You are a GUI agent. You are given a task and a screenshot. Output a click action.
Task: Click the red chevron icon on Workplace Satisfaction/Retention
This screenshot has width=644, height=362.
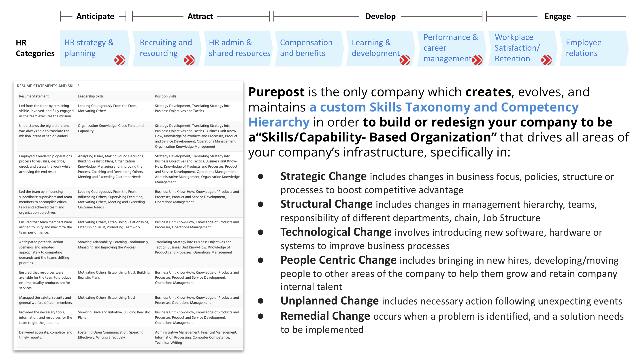click(546, 60)
